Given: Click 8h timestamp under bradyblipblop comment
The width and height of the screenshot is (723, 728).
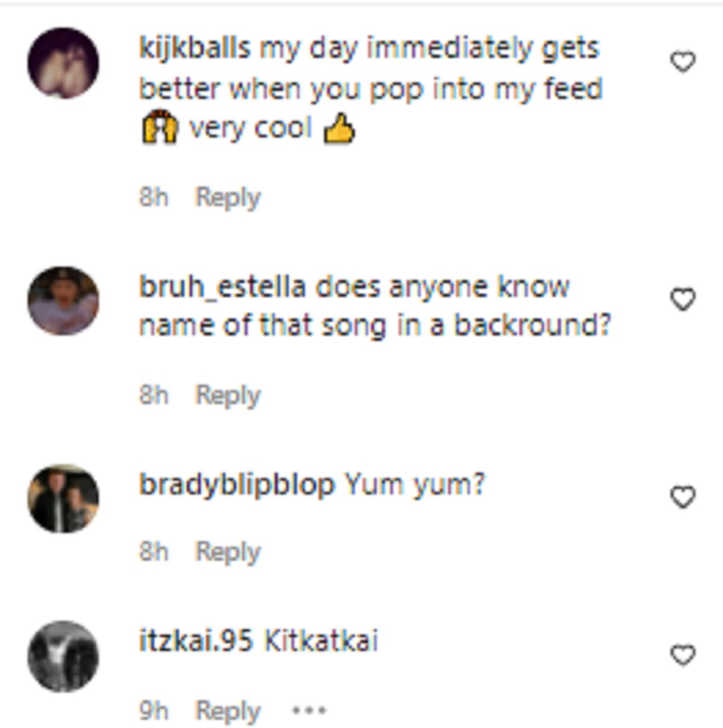Looking at the screenshot, I should tap(154, 552).
